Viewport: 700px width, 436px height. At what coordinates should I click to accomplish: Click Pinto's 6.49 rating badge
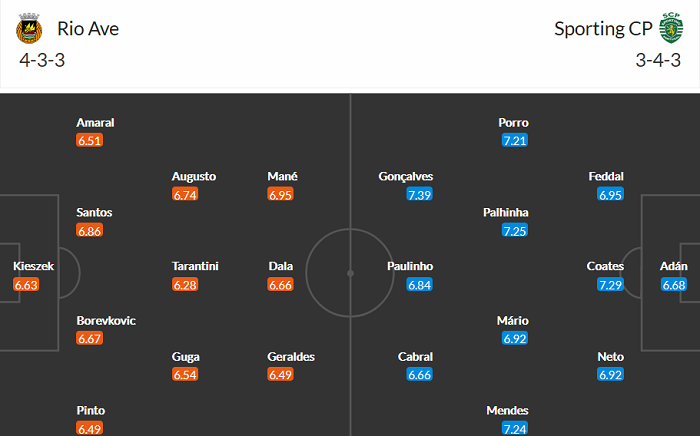tap(89, 429)
